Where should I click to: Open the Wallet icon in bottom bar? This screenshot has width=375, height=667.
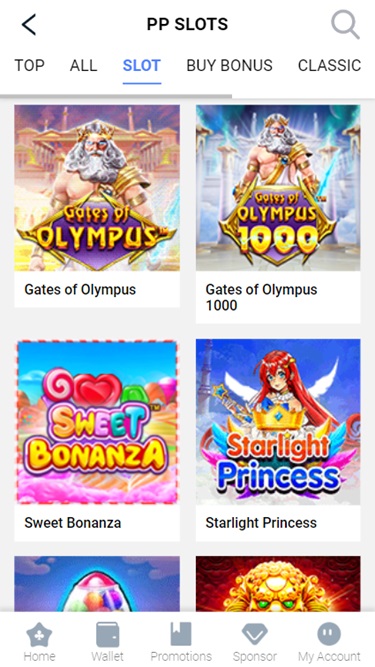pos(107,634)
